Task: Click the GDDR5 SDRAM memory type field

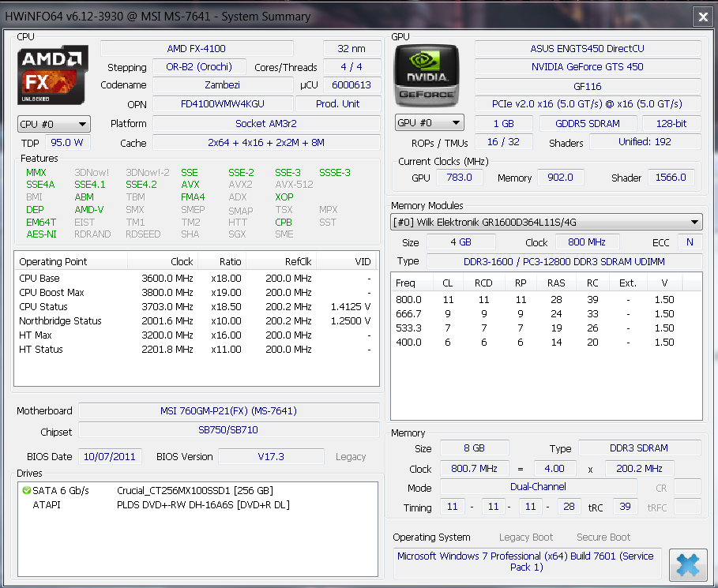Action: [x=588, y=124]
